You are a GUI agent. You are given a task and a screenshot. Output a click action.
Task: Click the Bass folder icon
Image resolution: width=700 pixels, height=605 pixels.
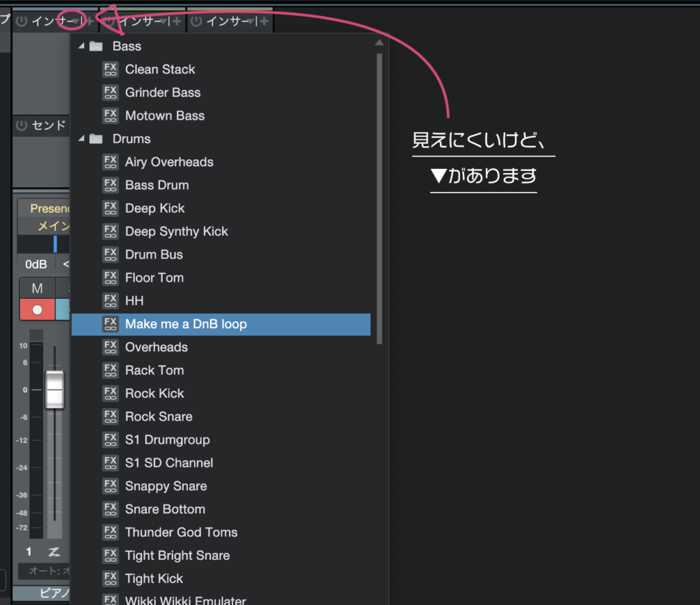96,46
